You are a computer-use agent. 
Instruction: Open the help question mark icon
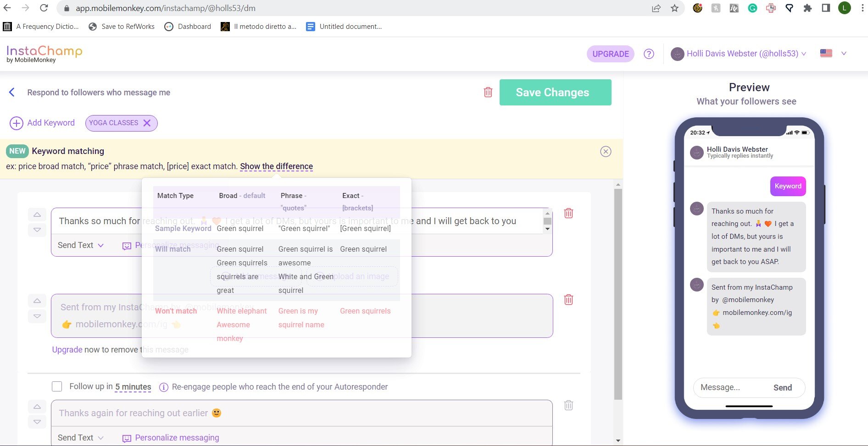649,54
